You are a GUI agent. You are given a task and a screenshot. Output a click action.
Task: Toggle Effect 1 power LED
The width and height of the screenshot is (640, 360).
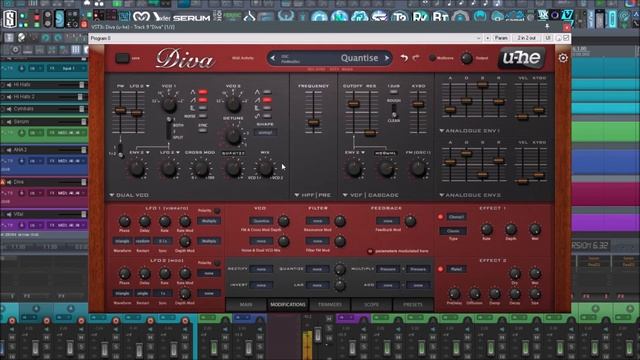coord(440,217)
